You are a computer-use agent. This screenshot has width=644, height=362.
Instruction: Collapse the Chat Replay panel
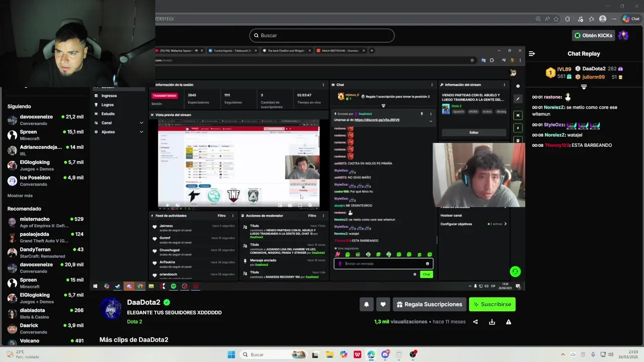point(532,53)
